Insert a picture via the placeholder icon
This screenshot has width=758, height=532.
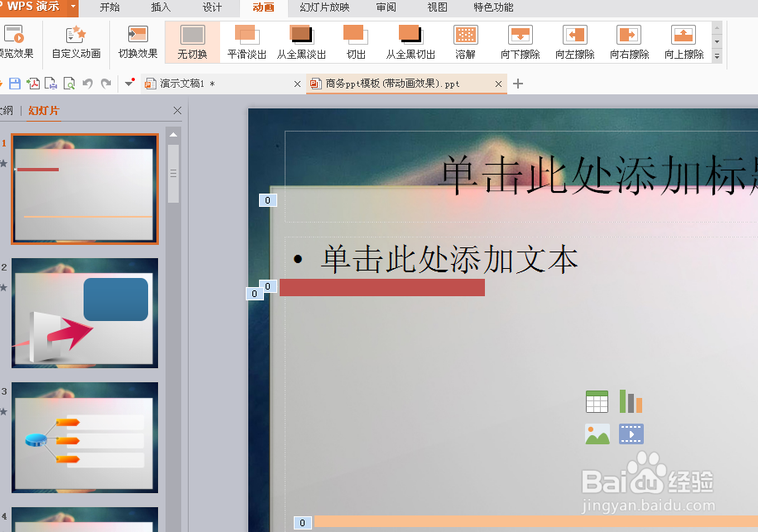point(597,434)
